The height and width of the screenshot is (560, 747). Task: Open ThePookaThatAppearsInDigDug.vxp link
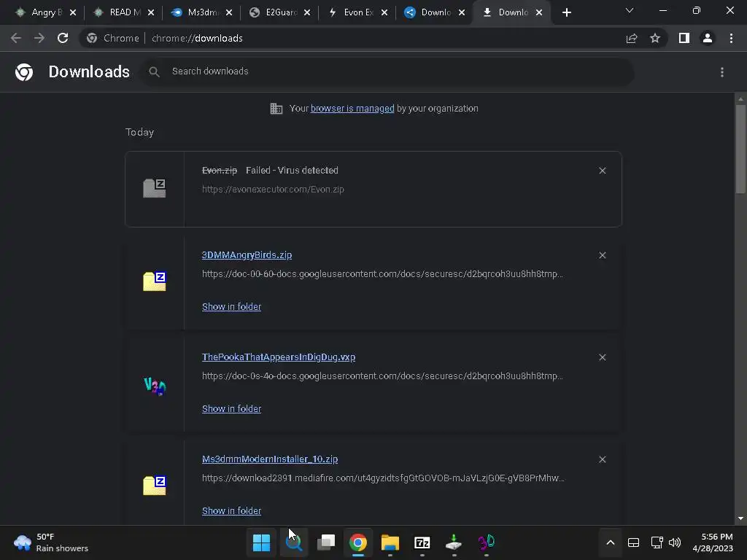279,357
